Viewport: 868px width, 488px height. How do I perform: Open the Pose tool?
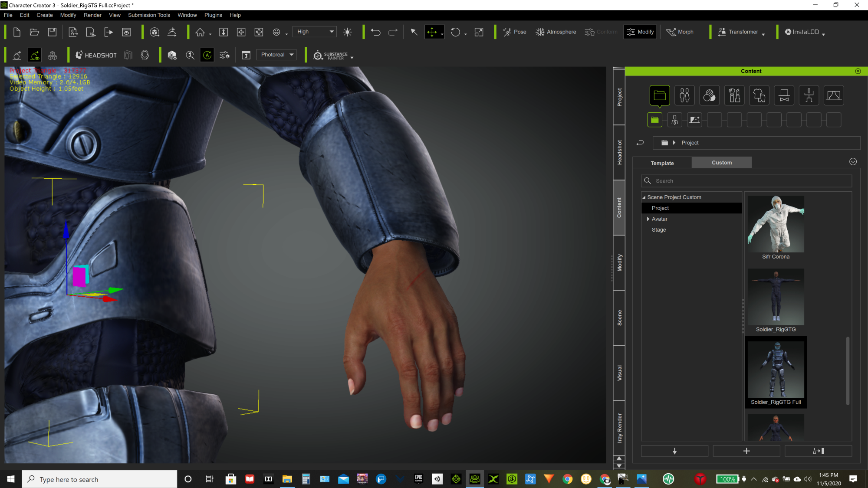tap(515, 32)
